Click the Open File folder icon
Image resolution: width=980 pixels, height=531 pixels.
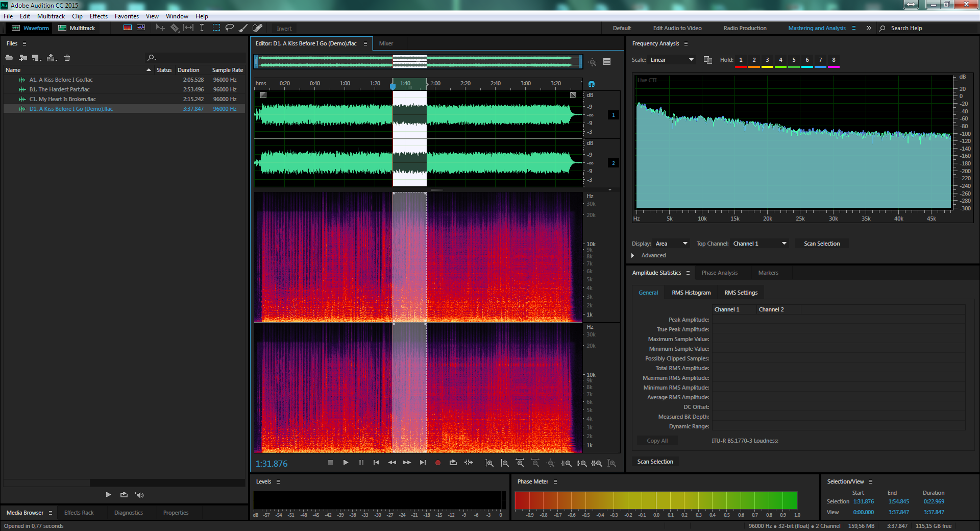coord(9,58)
